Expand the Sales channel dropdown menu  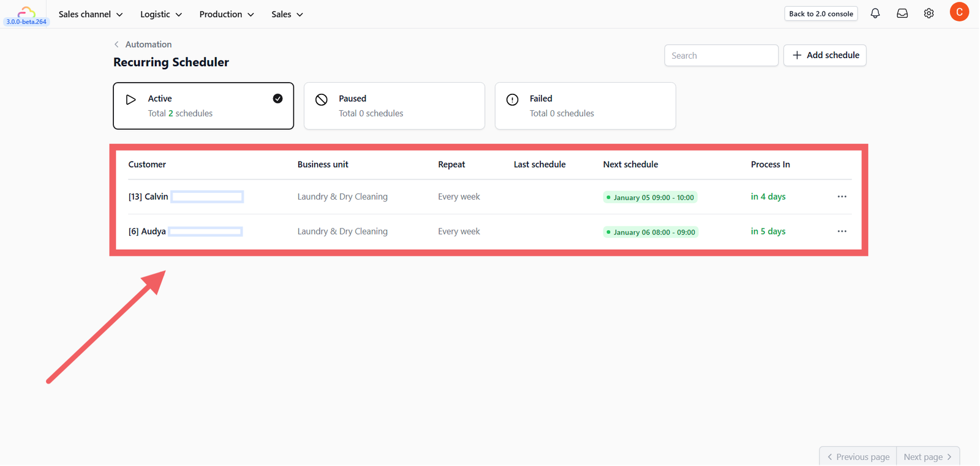tap(91, 14)
